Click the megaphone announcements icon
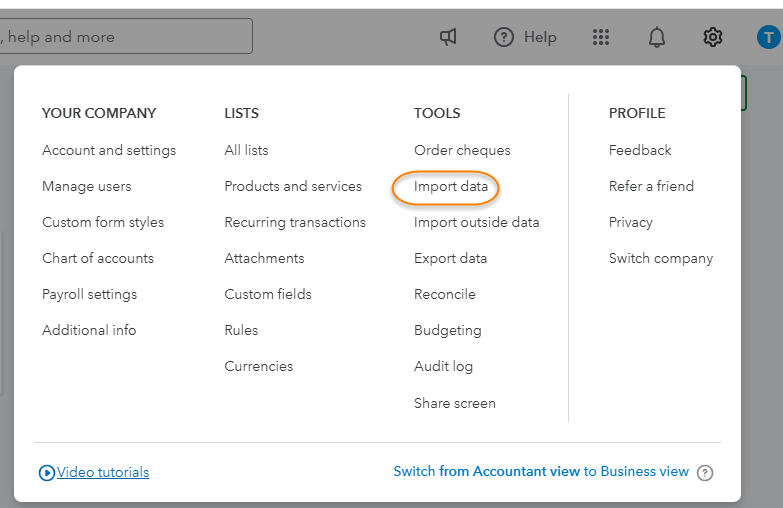 pyautogui.click(x=448, y=37)
